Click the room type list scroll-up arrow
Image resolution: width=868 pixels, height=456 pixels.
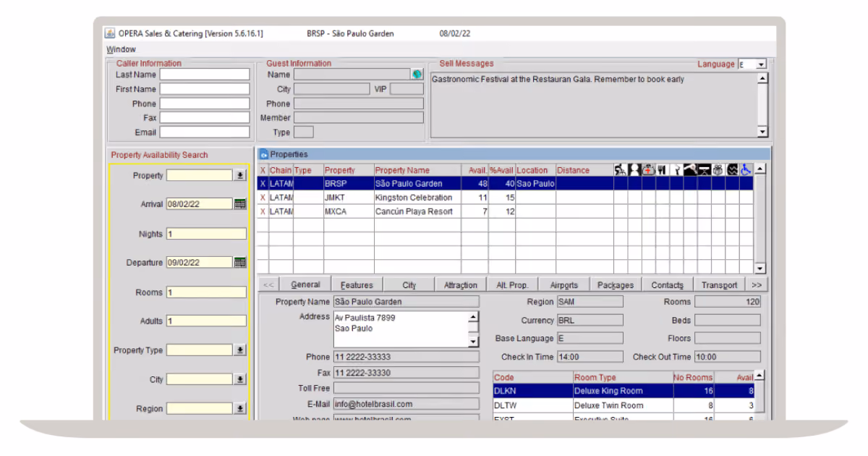tap(759, 376)
